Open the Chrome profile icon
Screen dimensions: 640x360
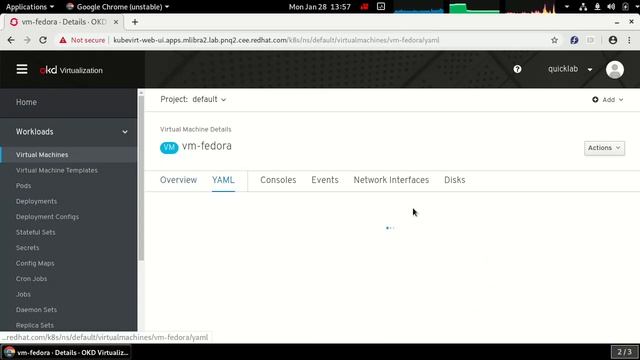(613, 40)
